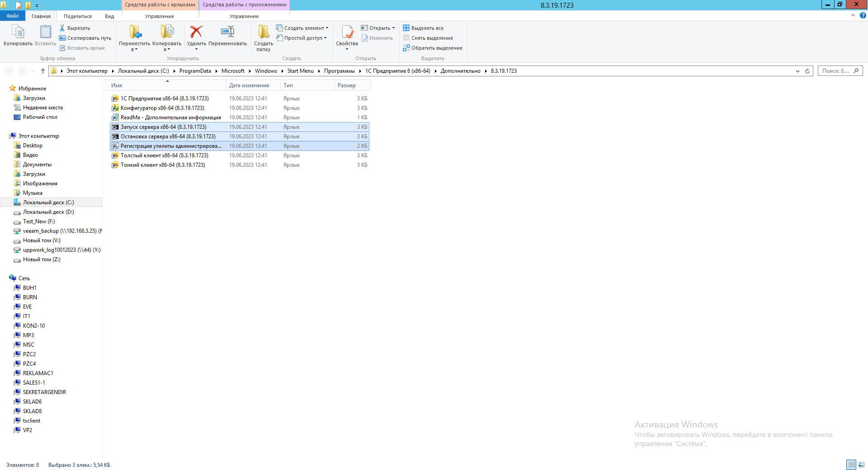Viewport: 868px width, 470px height.
Task: Click Вставить ярлык command
Action: click(82, 48)
